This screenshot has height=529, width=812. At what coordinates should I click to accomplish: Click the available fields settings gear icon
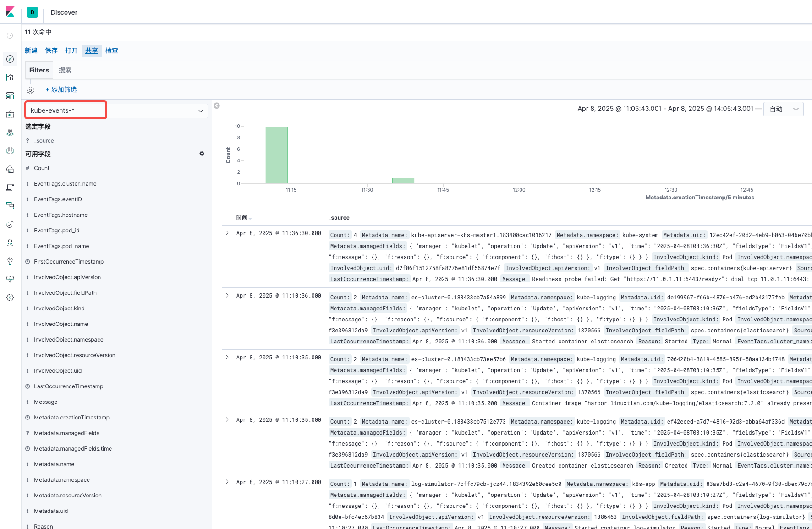(202, 154)
